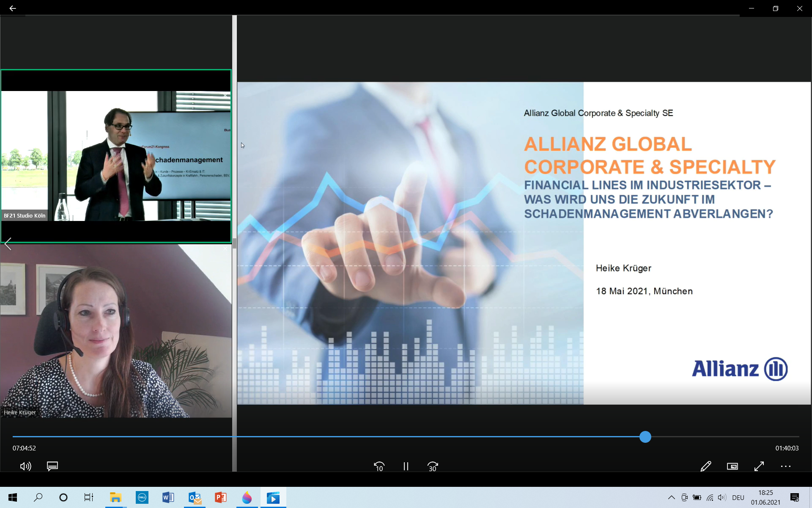The width and height of the screenshot is (812, 508).
Task: Collapse the left video pane chevron
Action: [x=8, y=244]
